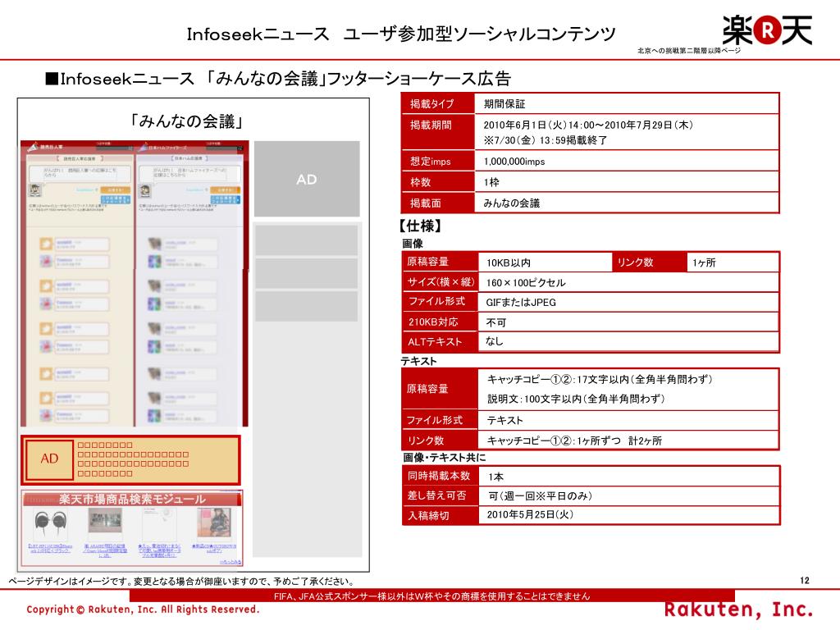Click the 掲載面 label cell
The width and height of the screenshot is (840, 630).
tap(438, 203)
